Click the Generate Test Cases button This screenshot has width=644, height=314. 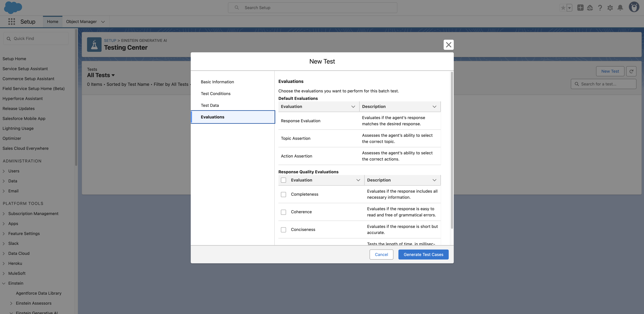423,254
